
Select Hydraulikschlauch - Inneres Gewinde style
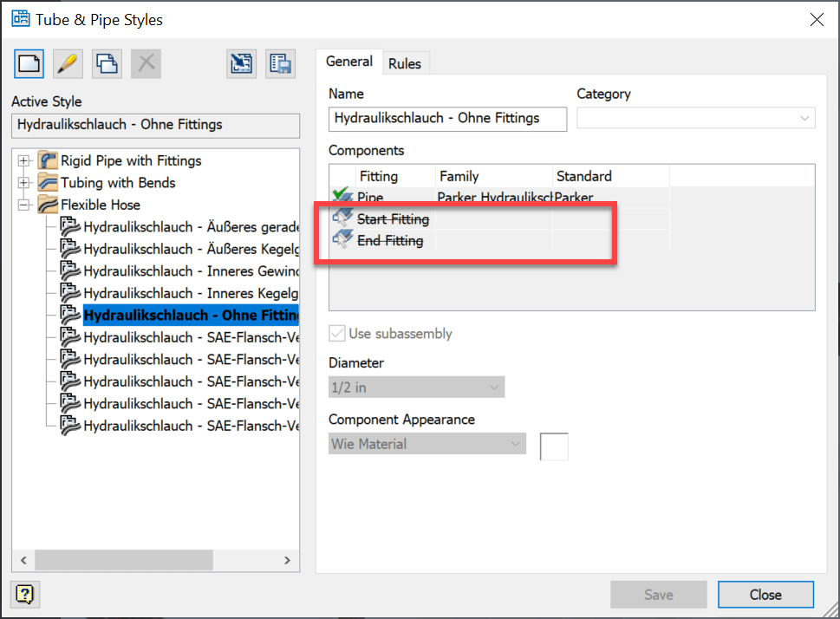point(192,270)
